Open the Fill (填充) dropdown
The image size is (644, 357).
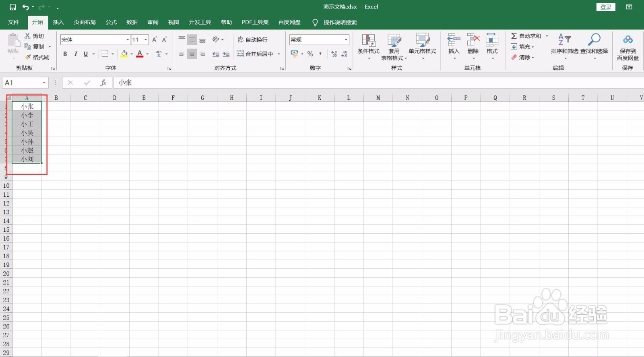click(x=522, y=47)
